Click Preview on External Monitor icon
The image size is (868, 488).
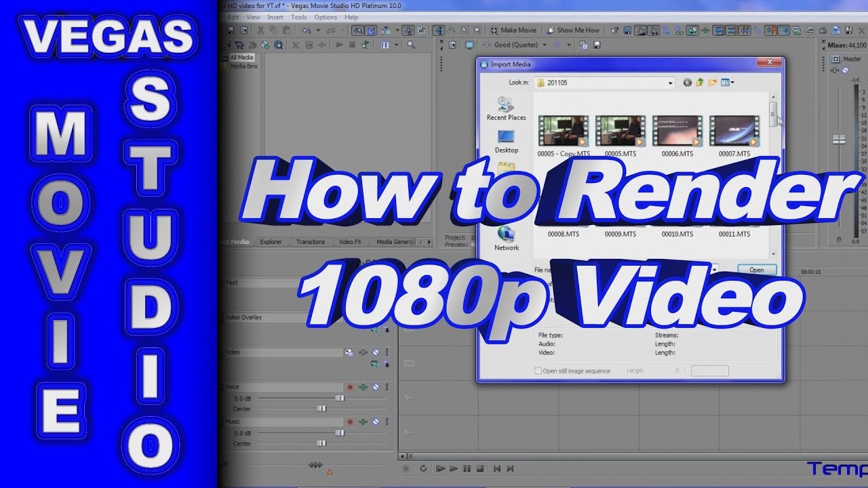point(469,45)
